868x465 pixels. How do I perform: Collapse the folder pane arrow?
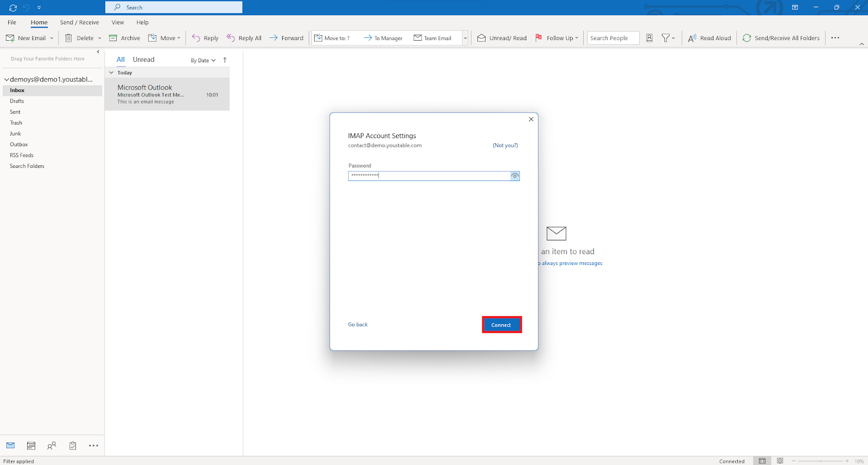[x=98, y=52]
